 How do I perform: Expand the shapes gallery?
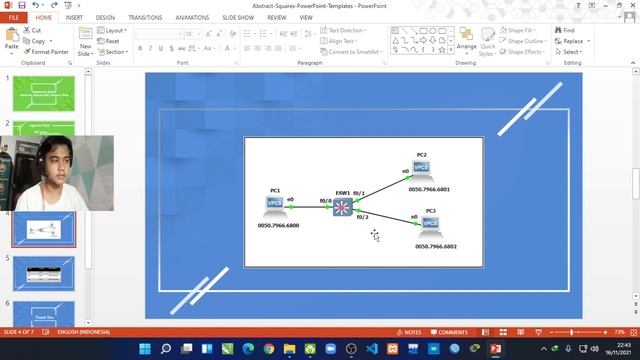click(x=451, y=50)
